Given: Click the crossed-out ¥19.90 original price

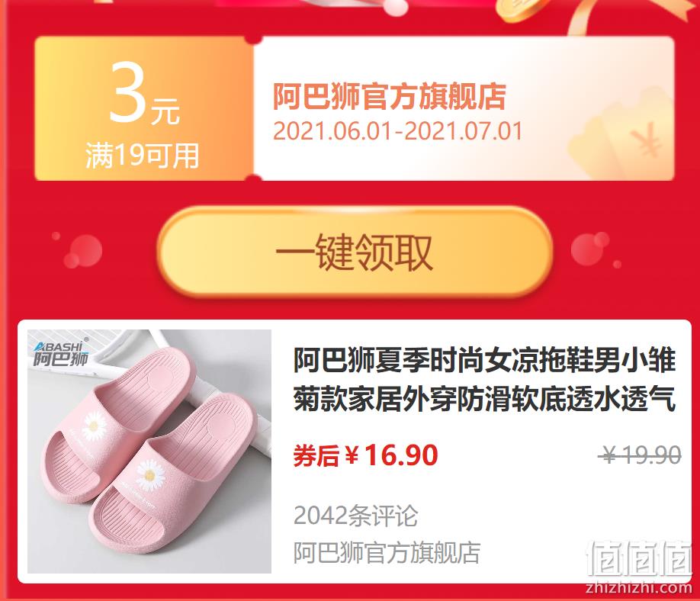Looking at the screenshot, I should 640,455.
